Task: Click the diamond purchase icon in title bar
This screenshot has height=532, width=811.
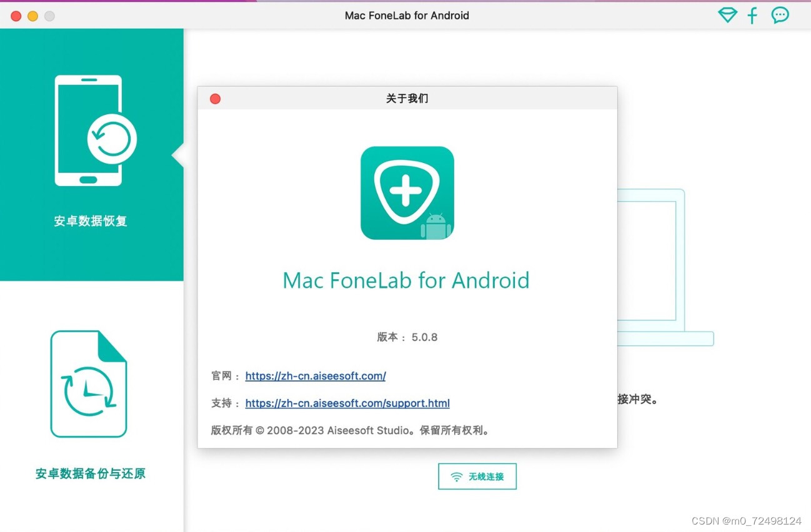Action: [x=727, y=15]
